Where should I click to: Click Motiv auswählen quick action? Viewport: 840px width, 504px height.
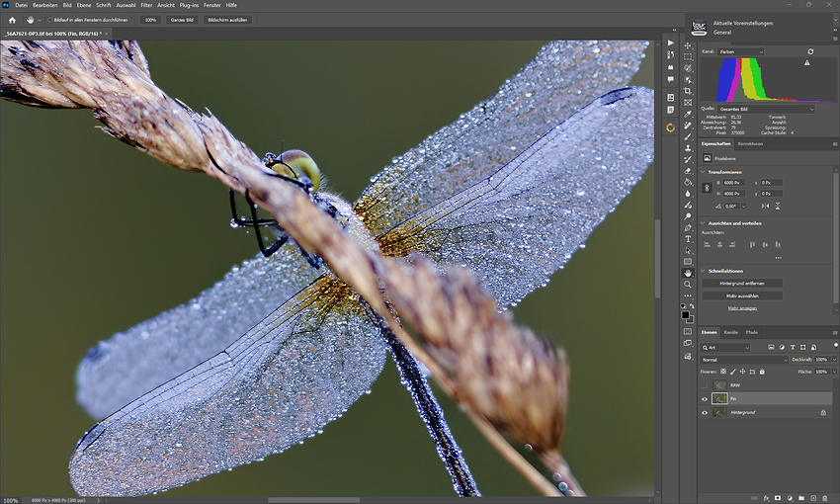tap(742, 295)
